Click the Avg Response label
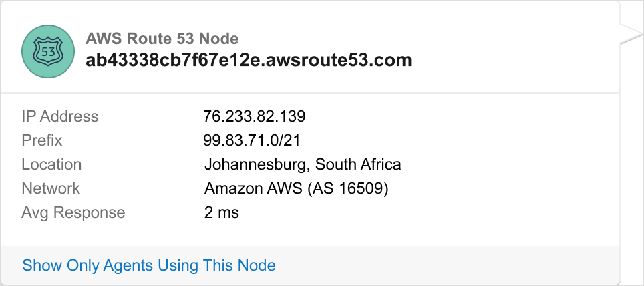 tap(73, 212)
